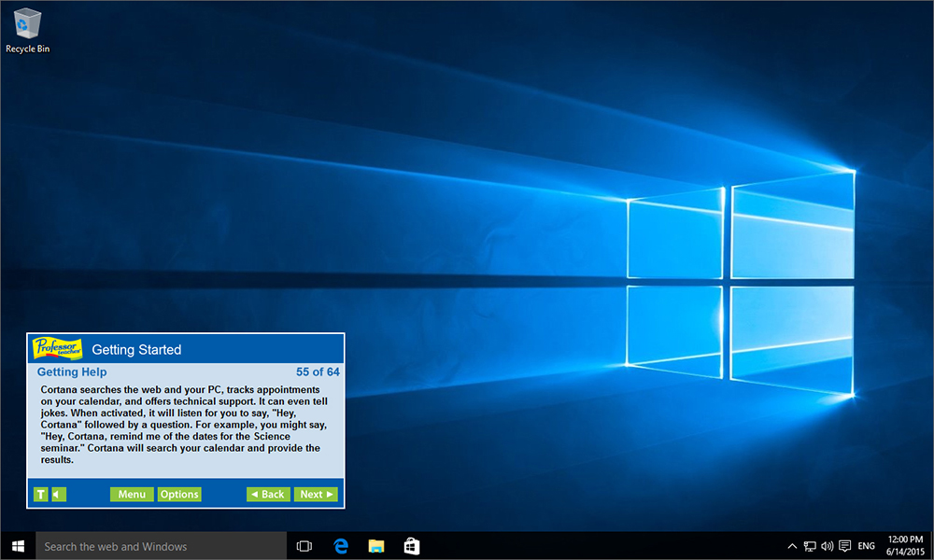
Task: Click the speaker mute icon in tutorial controls
Action: click(54, 494)
